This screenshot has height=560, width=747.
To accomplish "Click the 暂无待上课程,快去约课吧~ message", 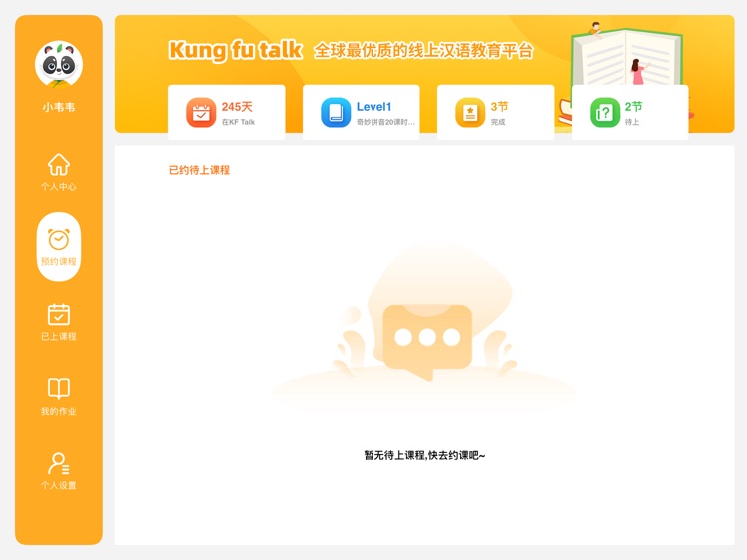I will [424, 455].
